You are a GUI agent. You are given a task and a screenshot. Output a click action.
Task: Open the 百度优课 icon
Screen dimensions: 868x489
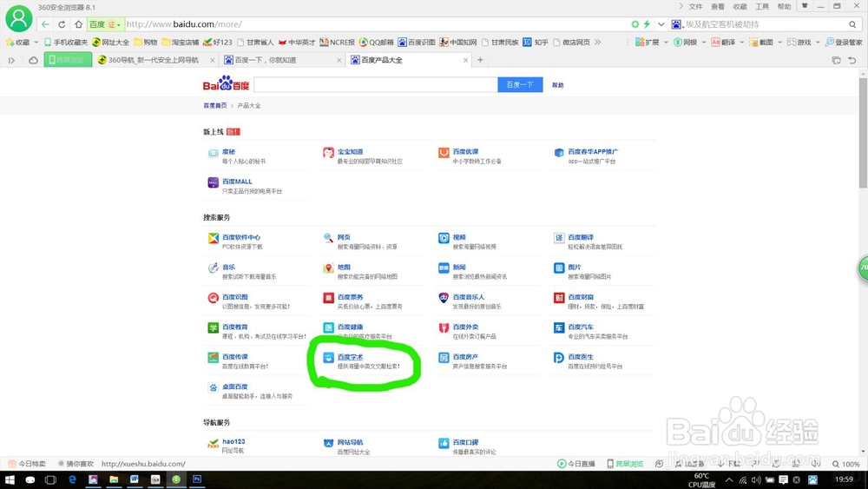pos(444,154)
